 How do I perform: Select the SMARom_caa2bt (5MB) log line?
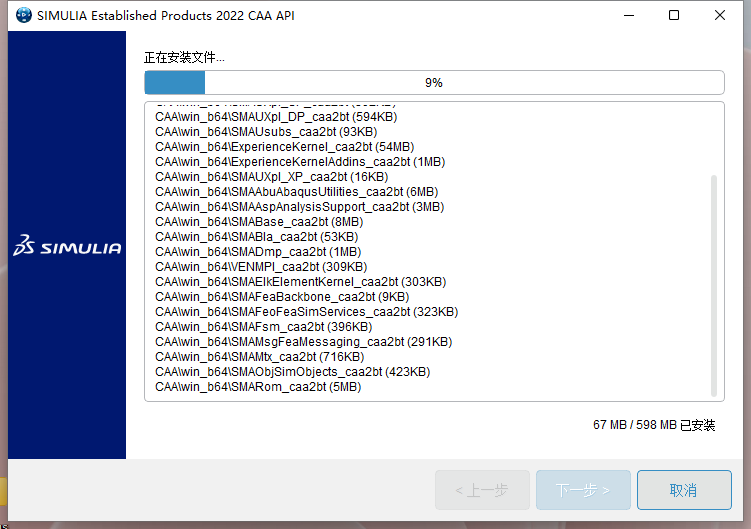point(258,387)
